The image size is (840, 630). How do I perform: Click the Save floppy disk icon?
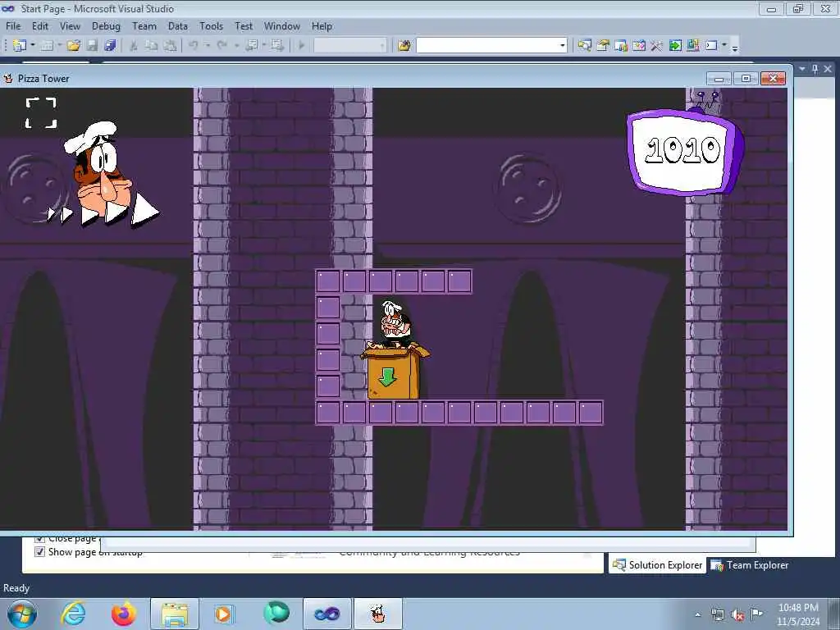click(x=92, y=46)
